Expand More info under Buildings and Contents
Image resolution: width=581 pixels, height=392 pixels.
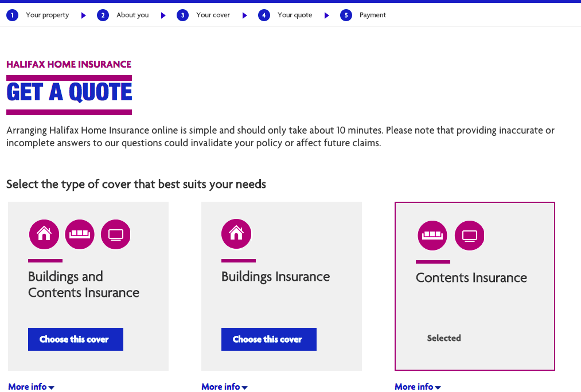tap(31, 387)
